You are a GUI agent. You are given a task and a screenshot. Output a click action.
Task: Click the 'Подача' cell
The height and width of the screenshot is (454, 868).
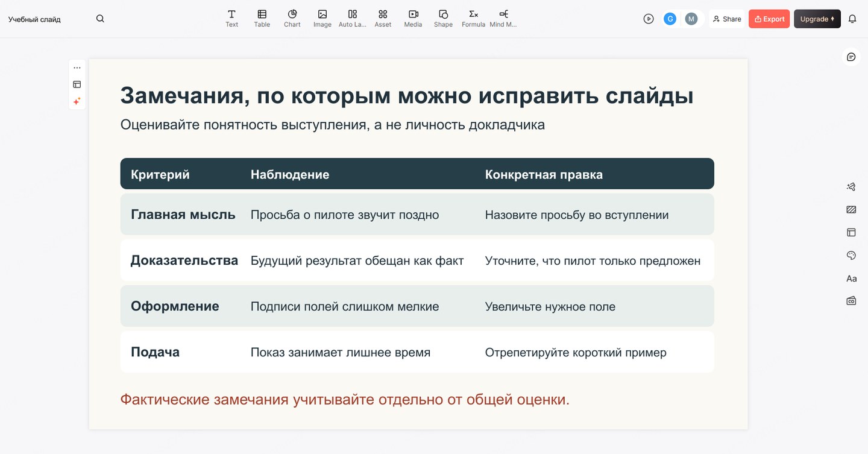click(155, 352)
